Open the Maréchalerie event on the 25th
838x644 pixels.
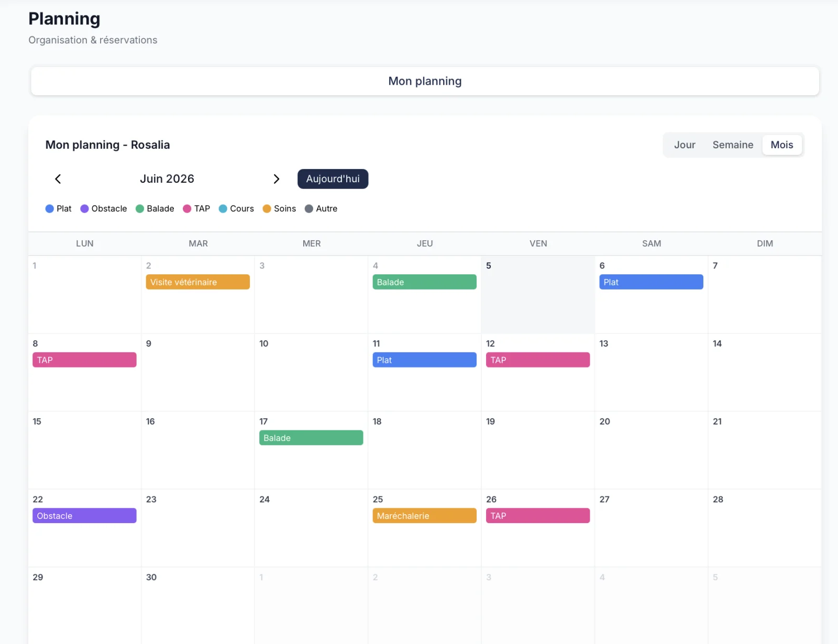point(424,516)
